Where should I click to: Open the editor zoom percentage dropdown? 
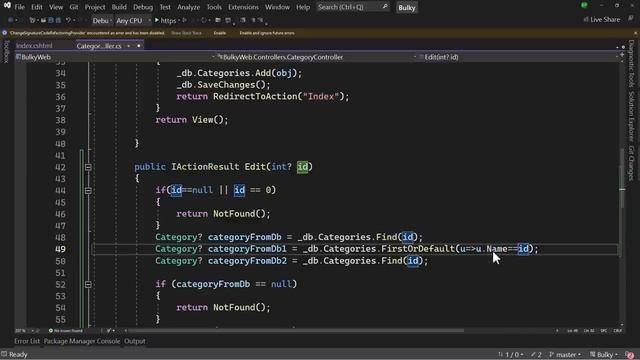click(x=23, y=331)
